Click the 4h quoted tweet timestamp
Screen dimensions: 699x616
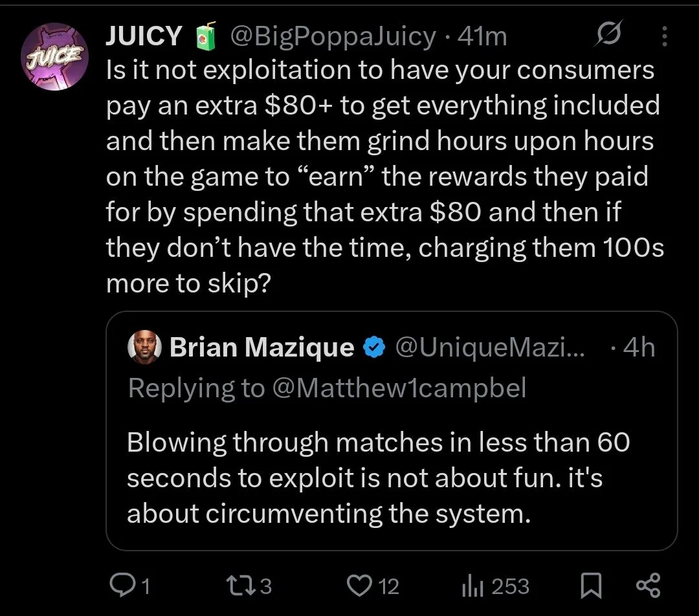click(x=639, y=347)
